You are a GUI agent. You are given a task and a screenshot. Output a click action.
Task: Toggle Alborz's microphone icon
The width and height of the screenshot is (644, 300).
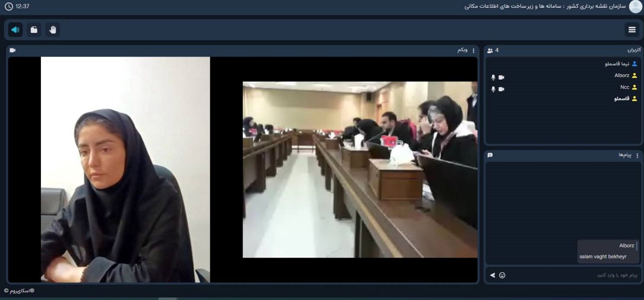pos(493,77)
